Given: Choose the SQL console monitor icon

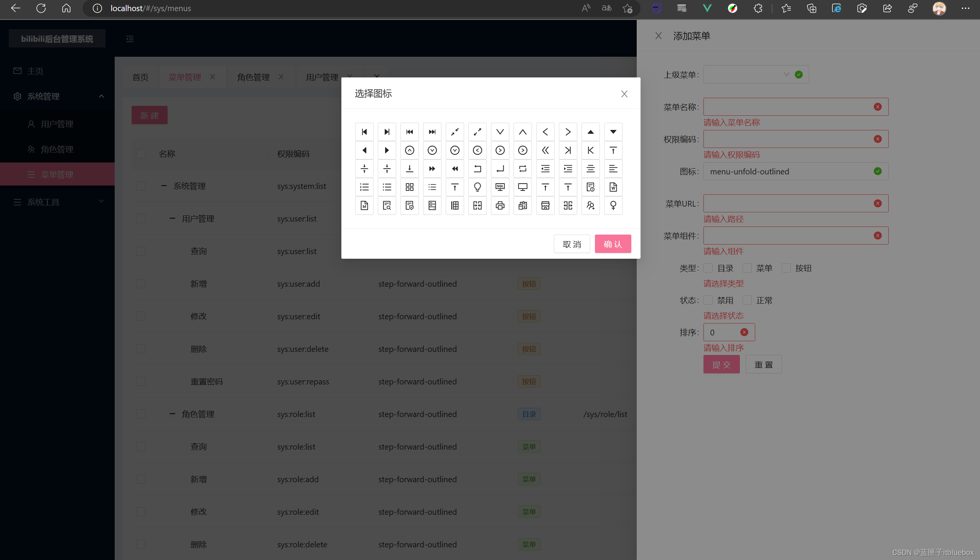Looking at the screenshot, I should [x=500, y=187].
